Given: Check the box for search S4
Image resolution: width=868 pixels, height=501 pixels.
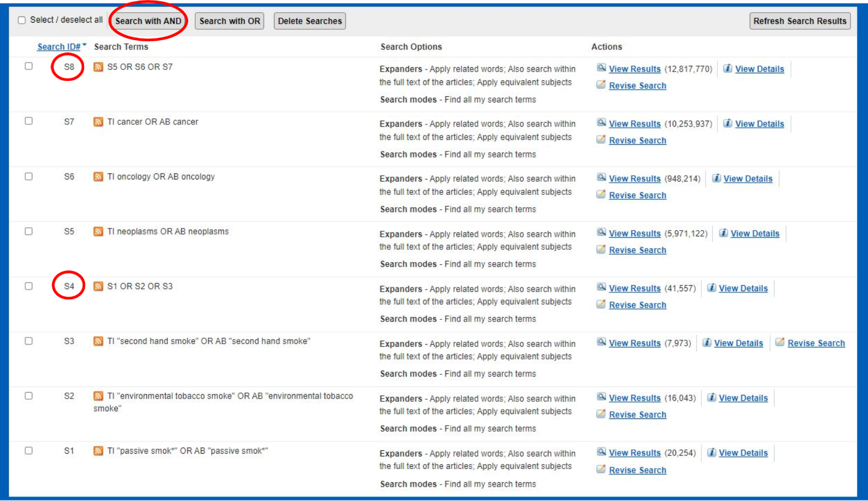Looking at the screenshot, I should (x=29, y=286).
